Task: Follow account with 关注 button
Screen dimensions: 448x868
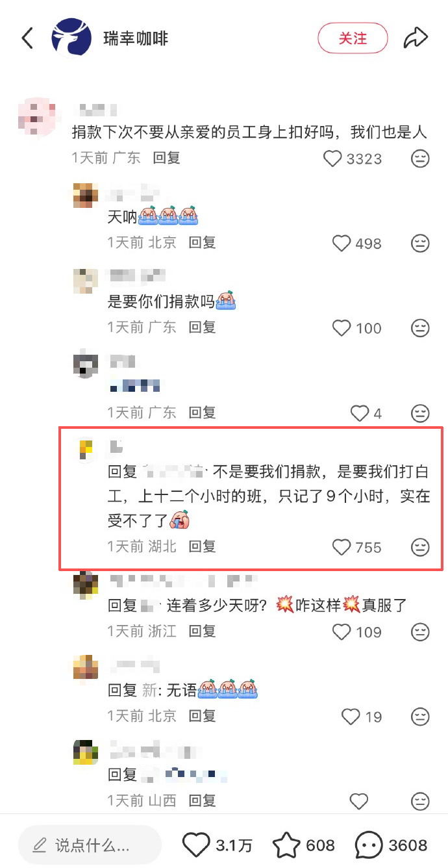Action: click(x=353, y=38)
